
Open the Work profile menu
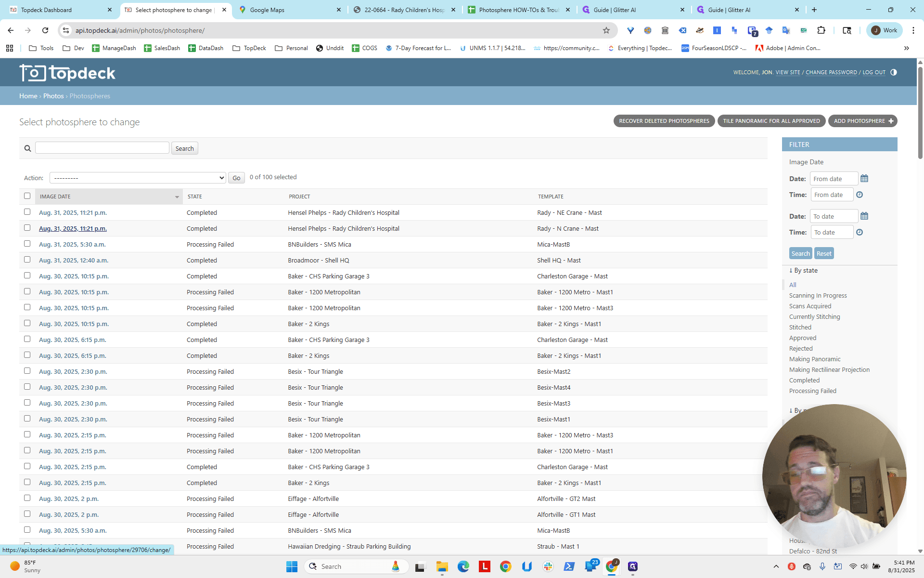coord(885,30)
